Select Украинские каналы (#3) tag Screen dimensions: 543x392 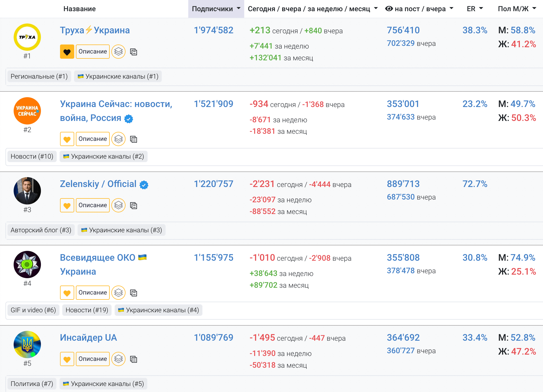(x=121, y=230)
